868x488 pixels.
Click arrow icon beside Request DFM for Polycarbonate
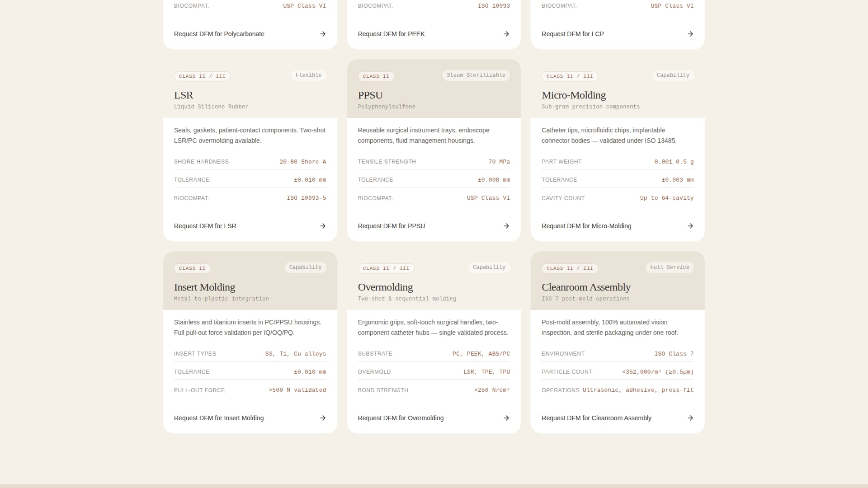(x=323, y=34)
